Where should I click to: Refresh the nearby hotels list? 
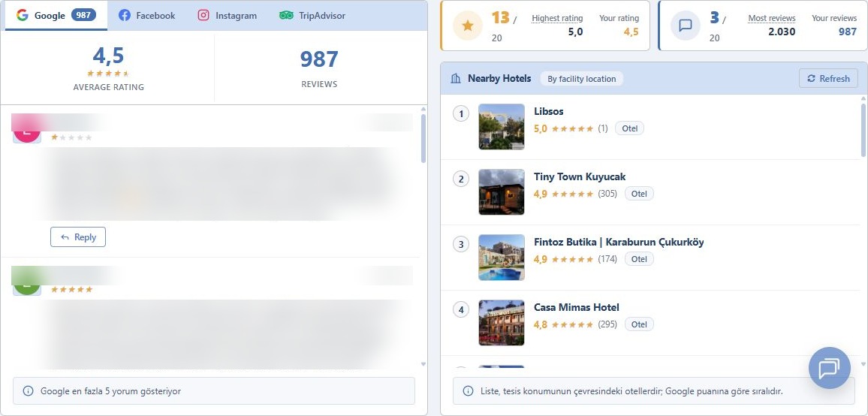click(x=828, y=79)
